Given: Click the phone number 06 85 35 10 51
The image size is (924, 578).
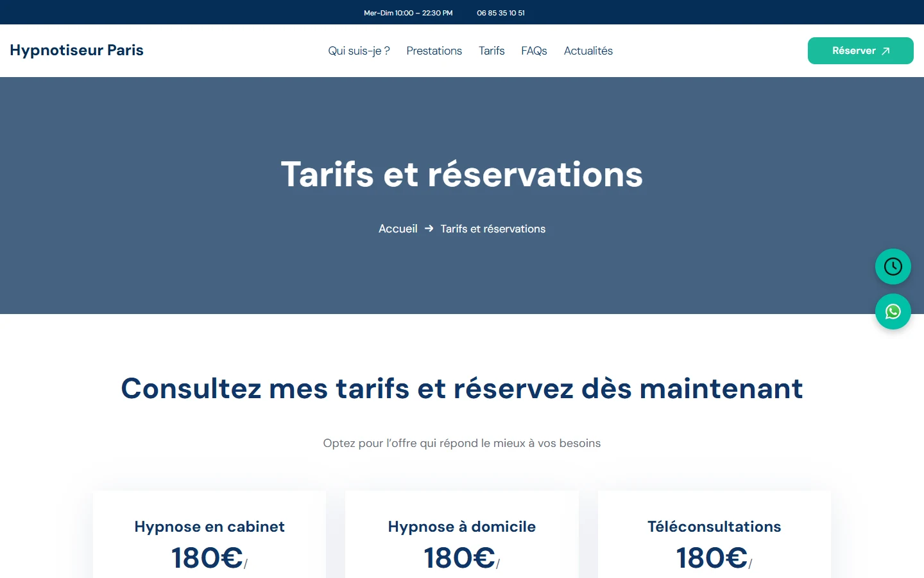Looking at the screenshot, I should [x=501, y=13].
